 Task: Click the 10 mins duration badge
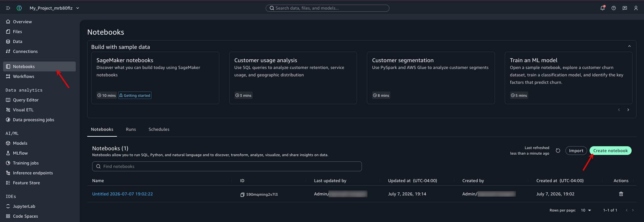pyautogui.click(x=107, y=95)
